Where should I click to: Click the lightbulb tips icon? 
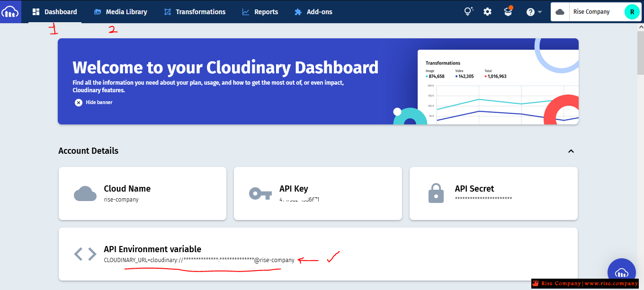468,11
